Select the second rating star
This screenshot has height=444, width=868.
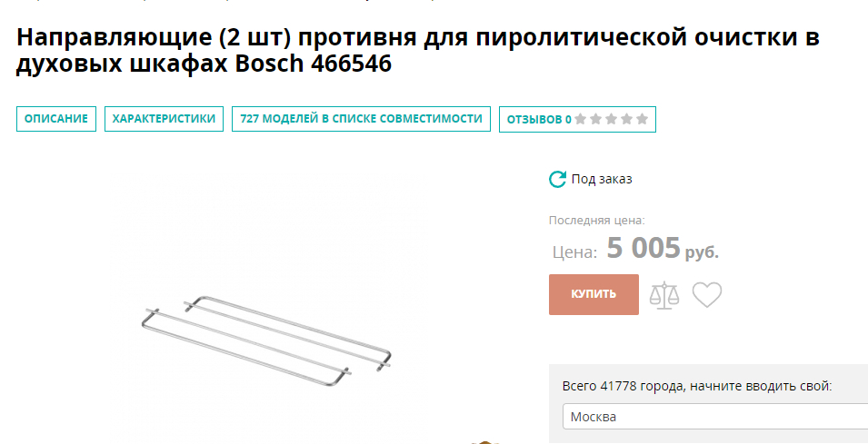[x=595, y=119]
